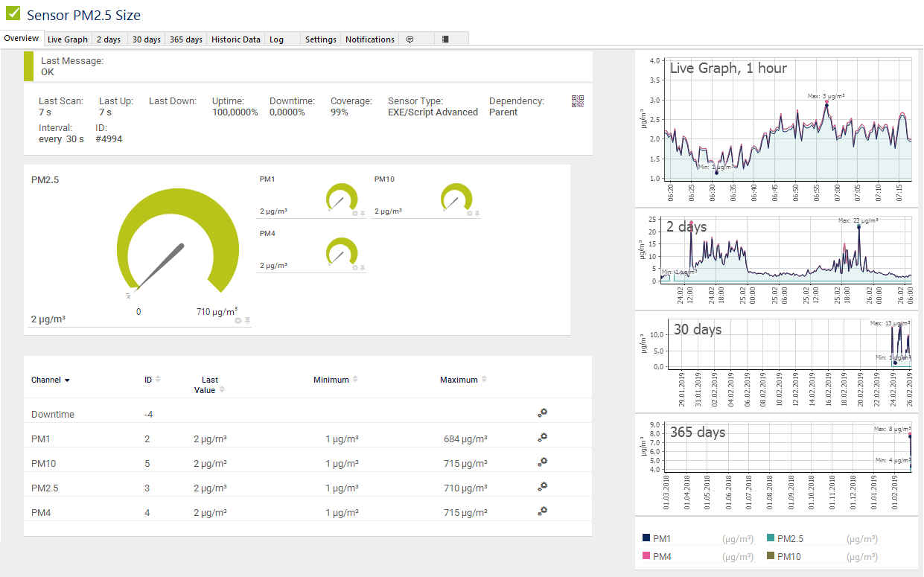Click the small PM10 gauge dial
The width and height of the screenshot is (924, 577).
pos(456,198)
